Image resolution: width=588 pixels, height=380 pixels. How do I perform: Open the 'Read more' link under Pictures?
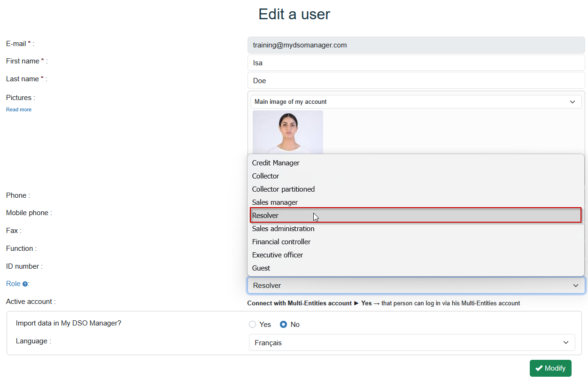18,109
